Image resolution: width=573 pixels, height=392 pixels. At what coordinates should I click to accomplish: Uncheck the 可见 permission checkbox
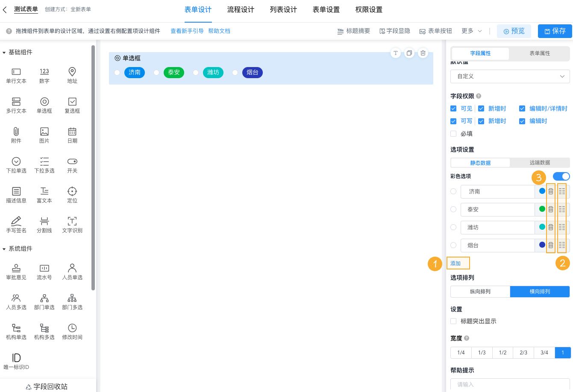click(x=453, y=108)
